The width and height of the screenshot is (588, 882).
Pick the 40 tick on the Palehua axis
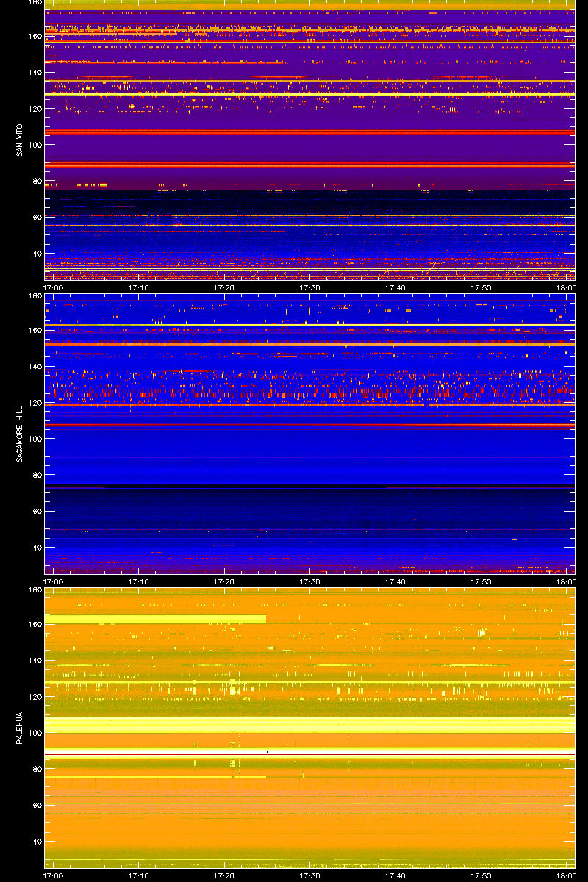pyautogui.click(x=36, y=842)
